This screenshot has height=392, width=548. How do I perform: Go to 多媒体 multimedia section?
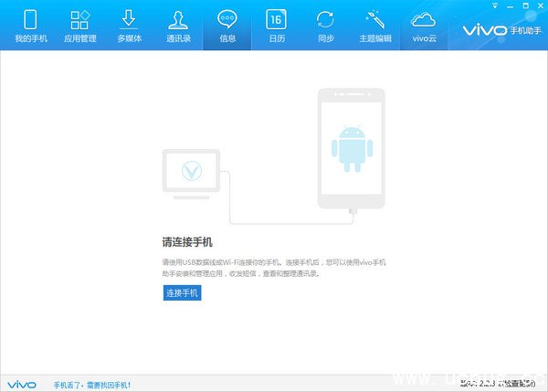(129, 26)
